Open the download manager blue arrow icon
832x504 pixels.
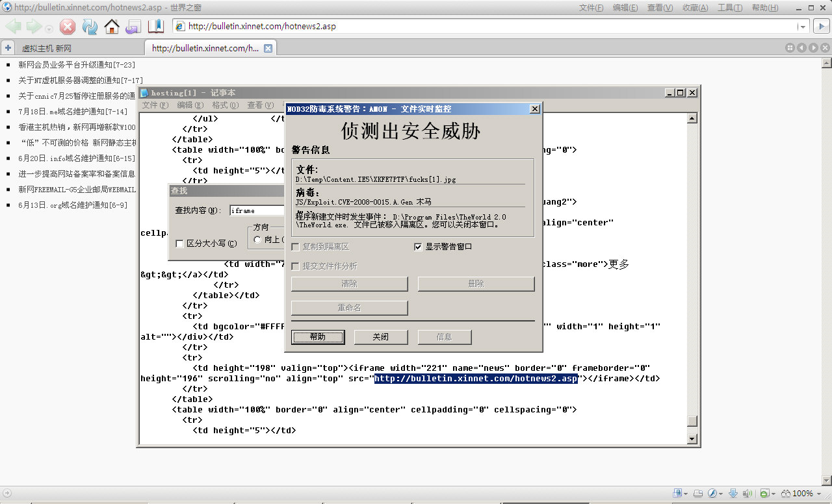[733, 494]
